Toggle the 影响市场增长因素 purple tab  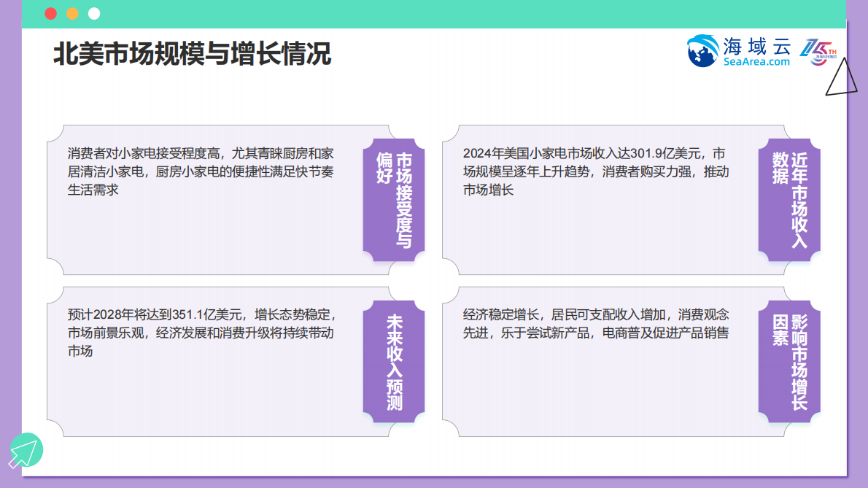790,361
